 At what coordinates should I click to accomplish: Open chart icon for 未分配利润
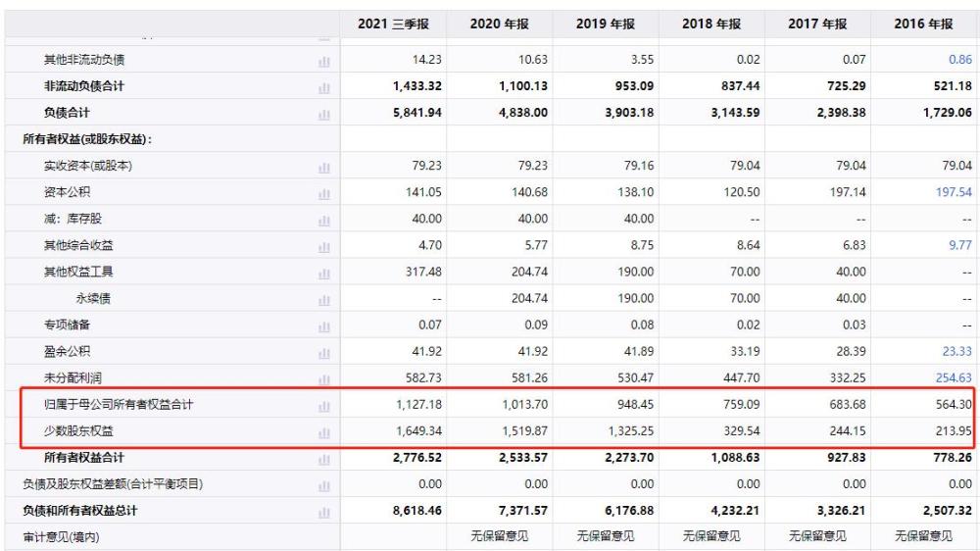(323, 378)
